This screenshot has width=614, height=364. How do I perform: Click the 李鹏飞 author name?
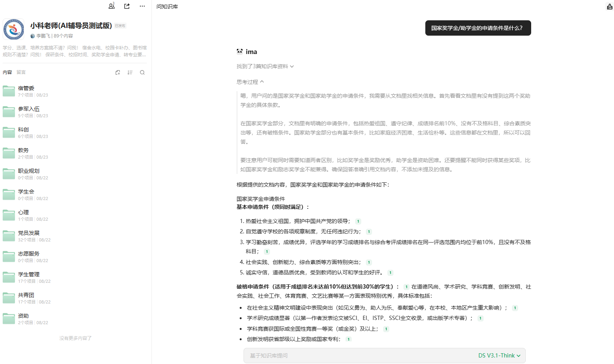point(43,36)
